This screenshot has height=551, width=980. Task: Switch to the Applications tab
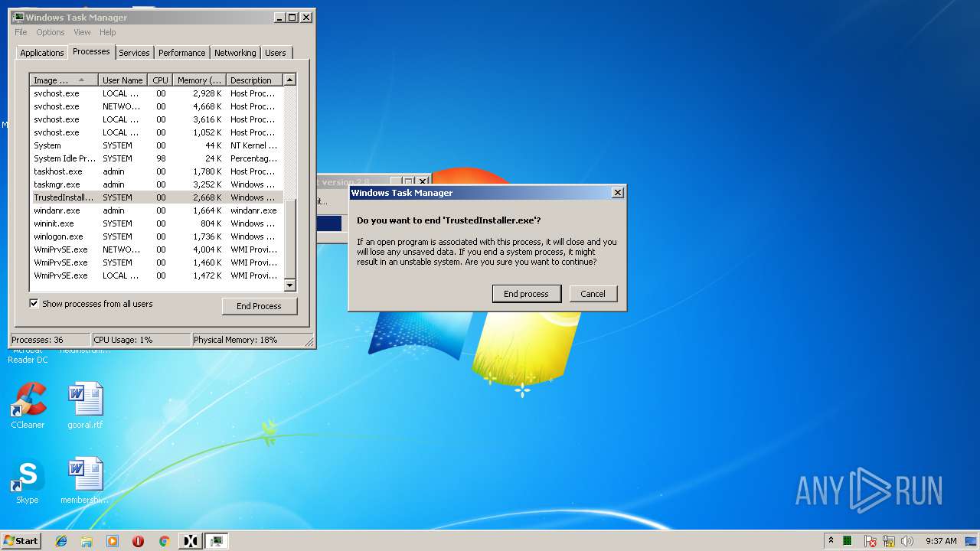tap(41, 53)
